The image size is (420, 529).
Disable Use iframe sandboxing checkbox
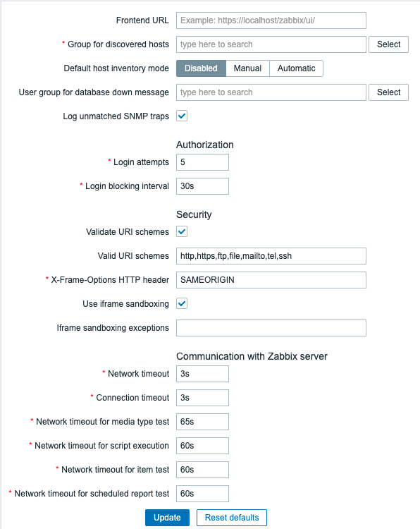182,303
